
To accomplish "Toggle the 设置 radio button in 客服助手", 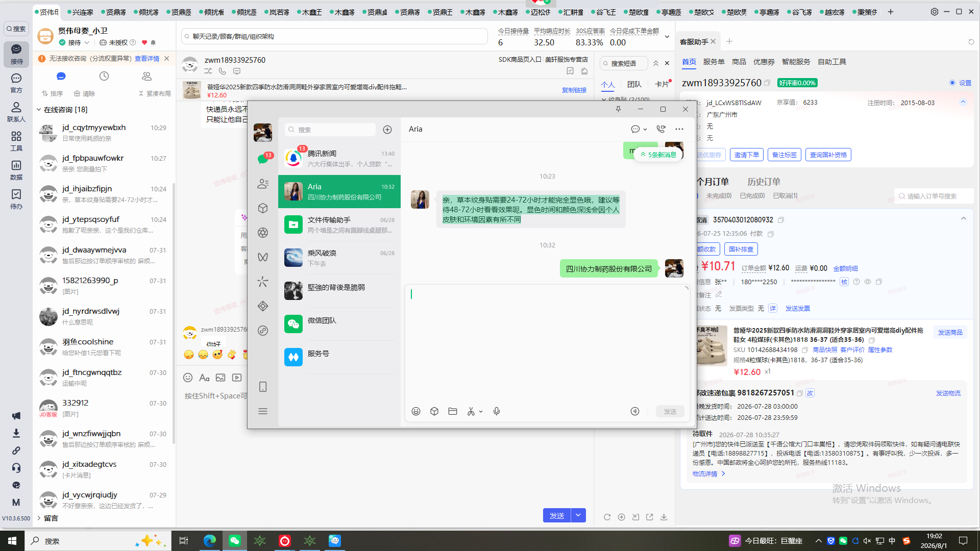I will (x=952, y=83).
